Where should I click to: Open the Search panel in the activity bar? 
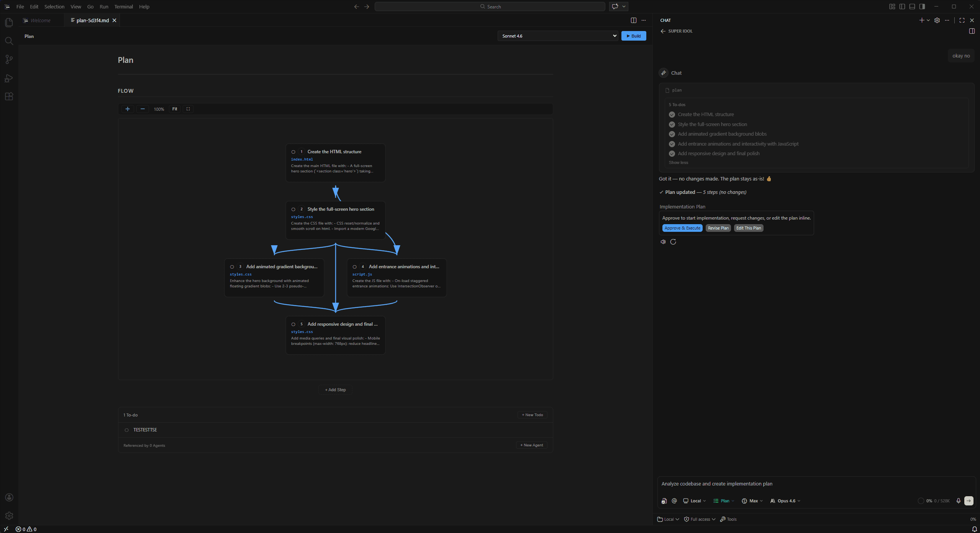pyautogui.click(x=9, y=41)
